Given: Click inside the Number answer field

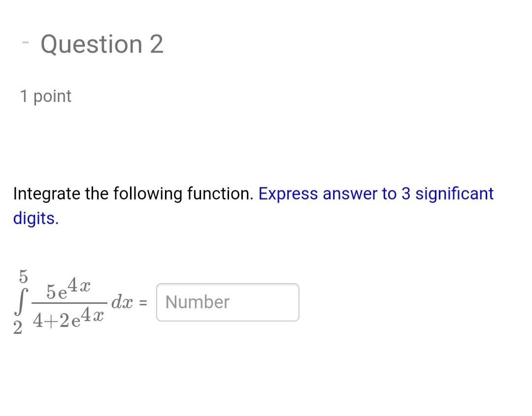Looking at the screenshot, I should (x=228, y=302).
